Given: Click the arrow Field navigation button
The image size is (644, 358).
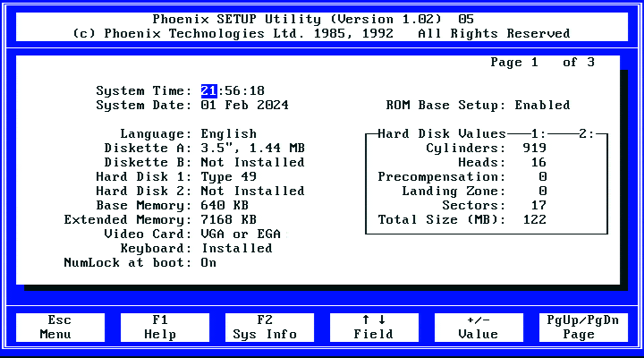Looking at the screenshot, I should tap(374, 328).
